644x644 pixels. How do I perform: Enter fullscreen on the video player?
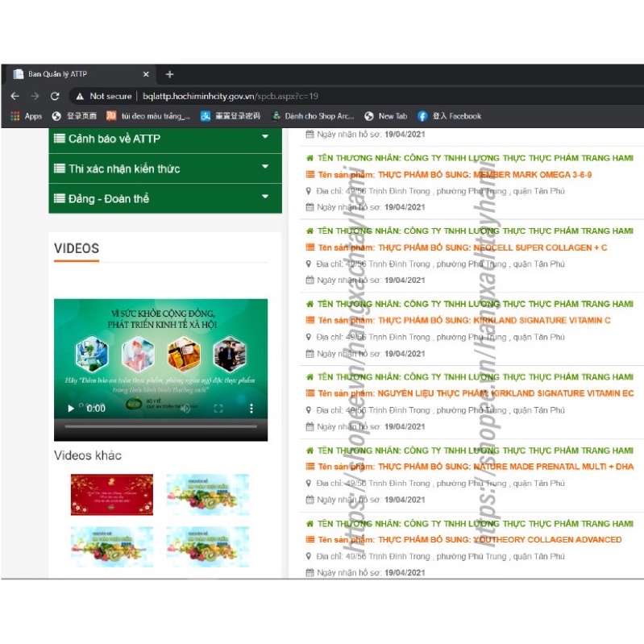pos(218,409)
